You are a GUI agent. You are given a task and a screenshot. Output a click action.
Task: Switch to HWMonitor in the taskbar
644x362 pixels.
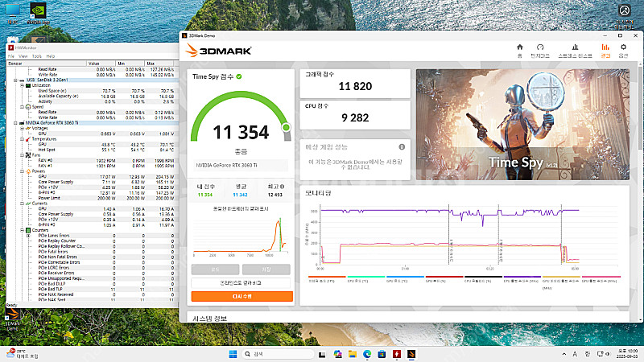tap(397, 354)
